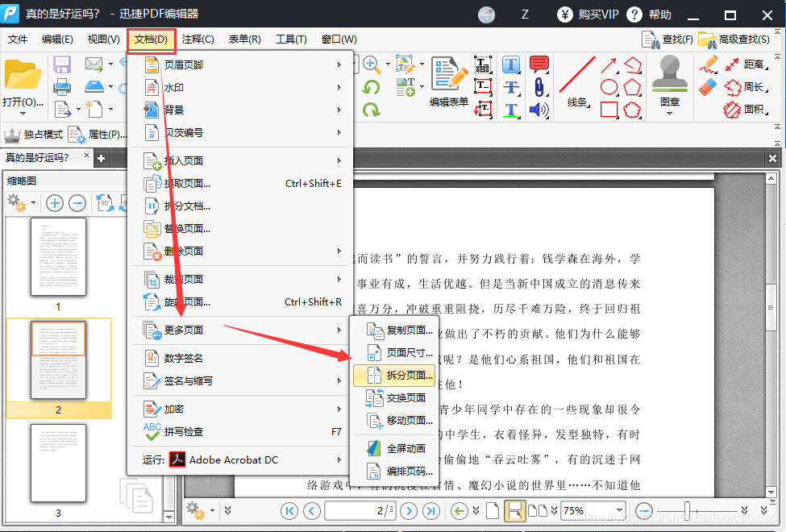Expand 更多页面 submenu
This screenshot has width=786, height=532.
pyautogui.click(x=242, y=330)
